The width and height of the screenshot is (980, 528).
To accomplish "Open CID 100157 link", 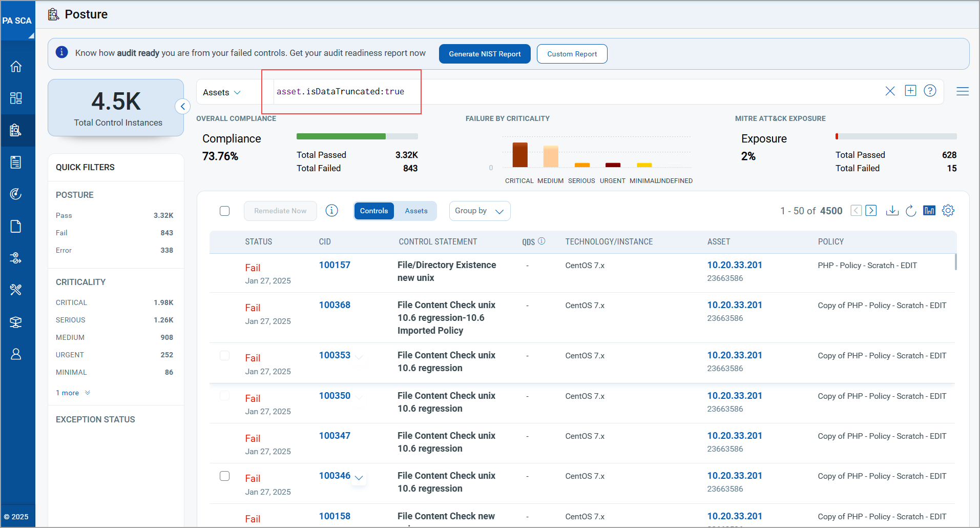I will [x=335, y=265].
